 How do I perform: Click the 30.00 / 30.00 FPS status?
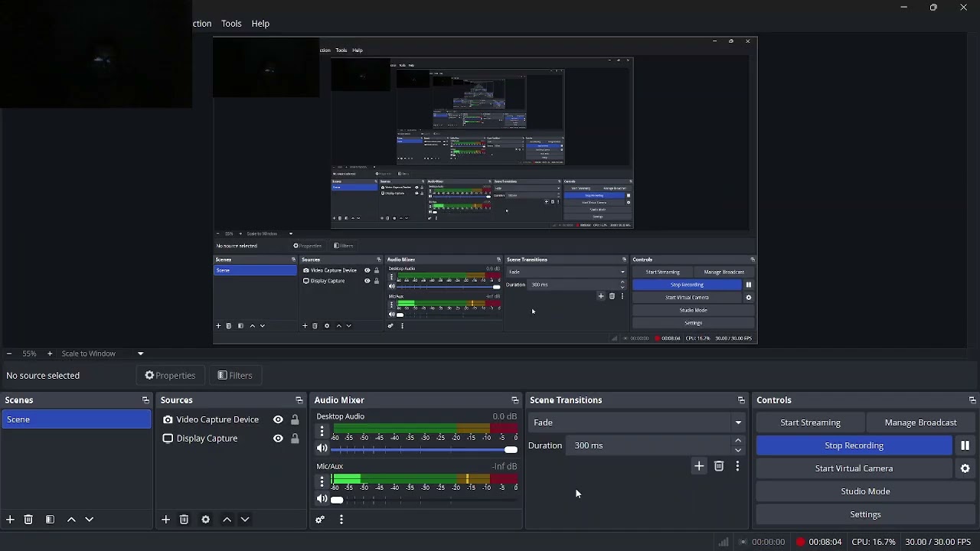pos(938,542)
